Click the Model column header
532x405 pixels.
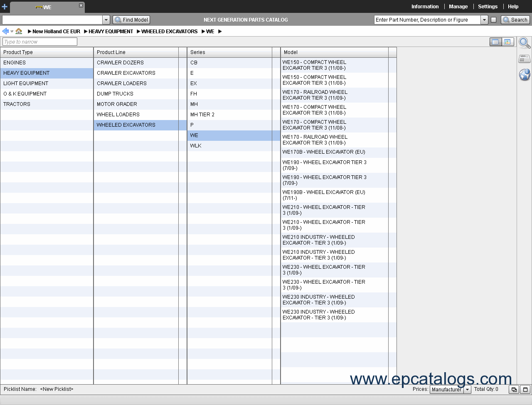click(335, 52)
